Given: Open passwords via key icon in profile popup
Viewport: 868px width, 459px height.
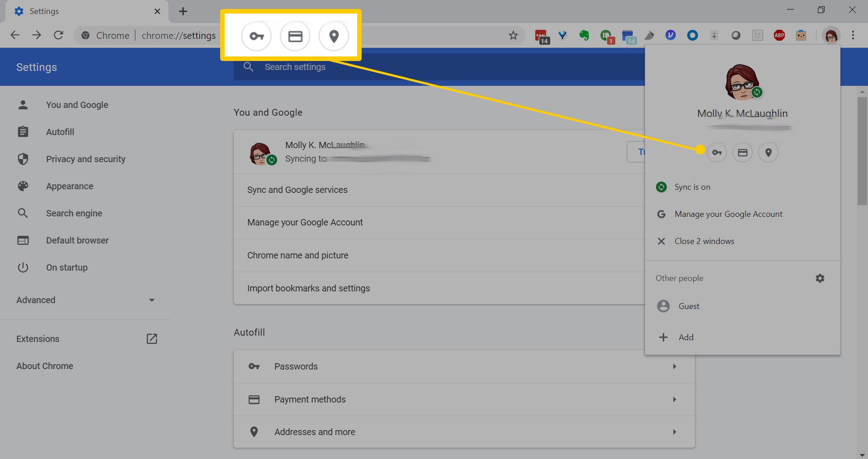Looking at the screenshot, I should pyautogui.click(x=717, y=153).
